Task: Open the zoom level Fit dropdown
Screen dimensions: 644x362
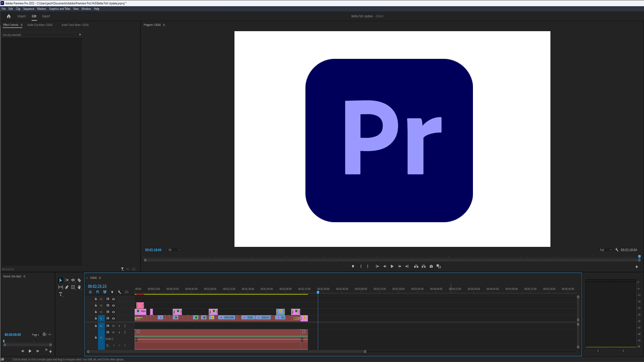Action: [x=174, y=250]
